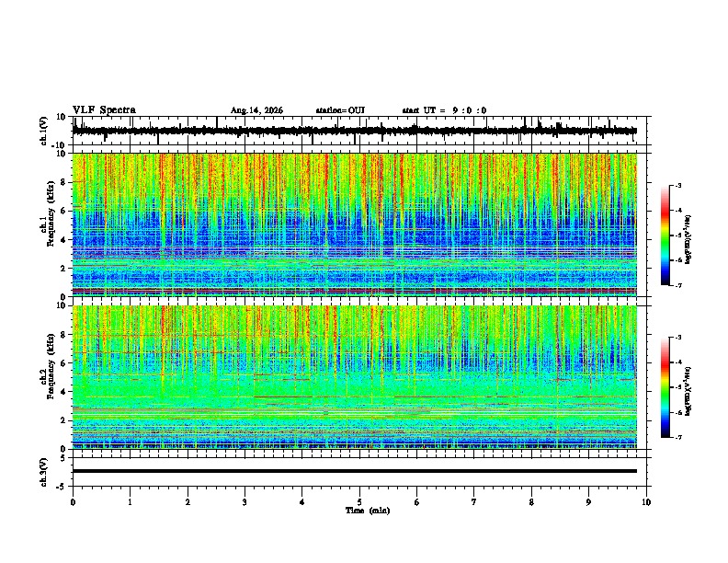Click inside the ch.2 spectrogram panel
Image resolution: width=728 pixels, height=563 pixels.
point(355,377)
